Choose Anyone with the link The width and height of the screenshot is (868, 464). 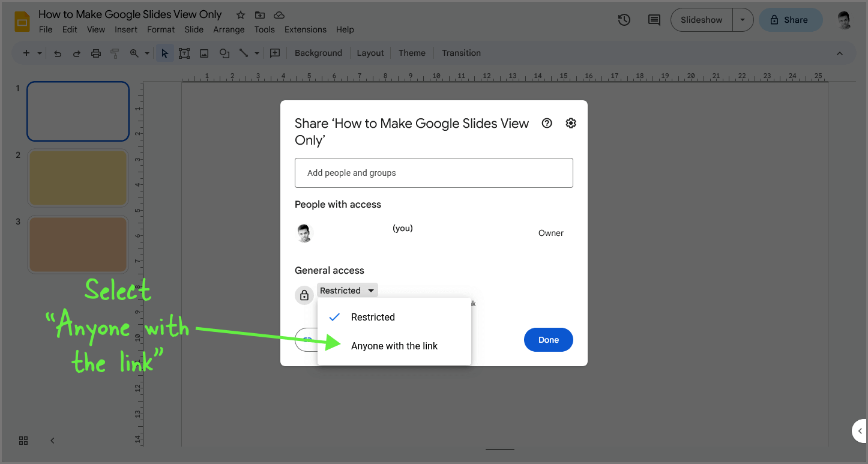tap(394, 346)
